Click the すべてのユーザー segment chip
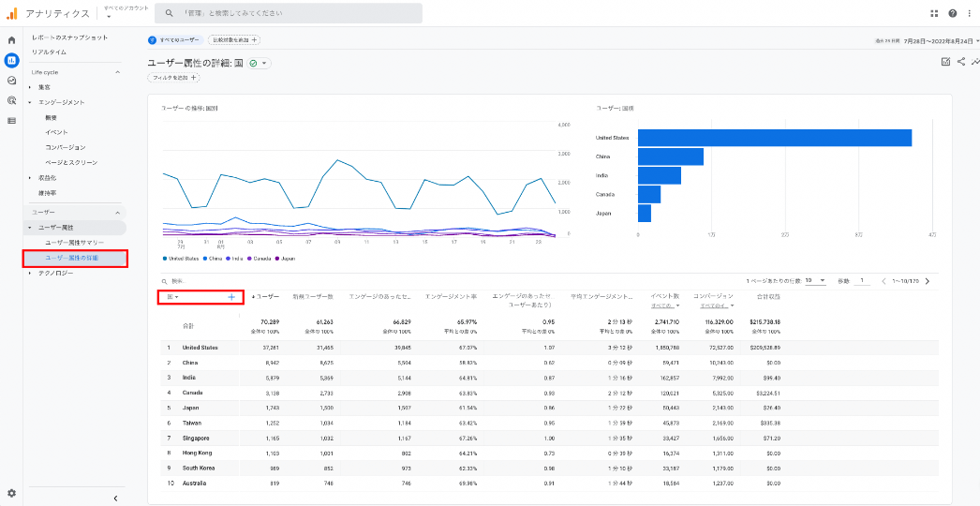Viewport: 980px width, 506px height. (175, 40)
